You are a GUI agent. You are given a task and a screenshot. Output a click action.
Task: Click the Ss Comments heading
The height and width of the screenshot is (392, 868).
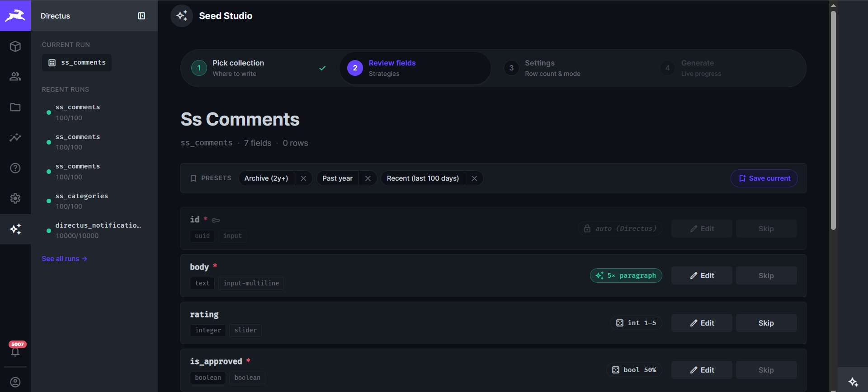tap(240, 120)
